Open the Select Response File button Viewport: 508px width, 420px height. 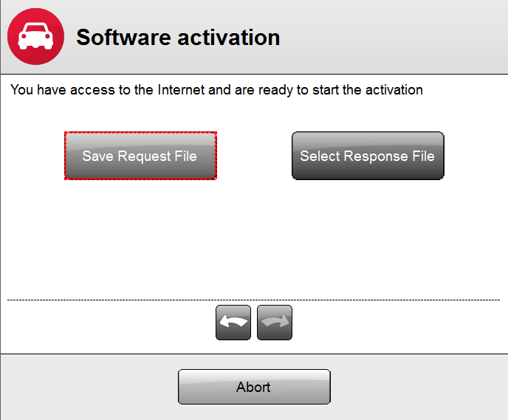tap(368, 156)
